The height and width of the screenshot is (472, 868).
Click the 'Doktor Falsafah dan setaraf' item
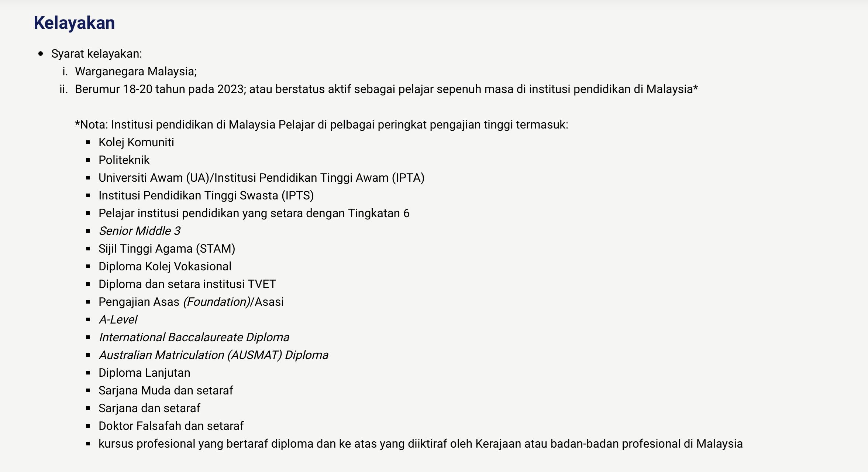coord(171,426)
